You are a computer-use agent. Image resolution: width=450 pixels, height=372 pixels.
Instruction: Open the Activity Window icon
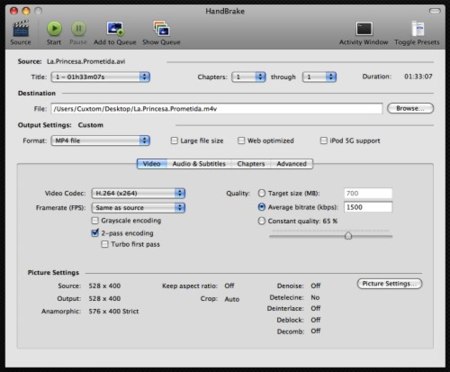[364, 29]
